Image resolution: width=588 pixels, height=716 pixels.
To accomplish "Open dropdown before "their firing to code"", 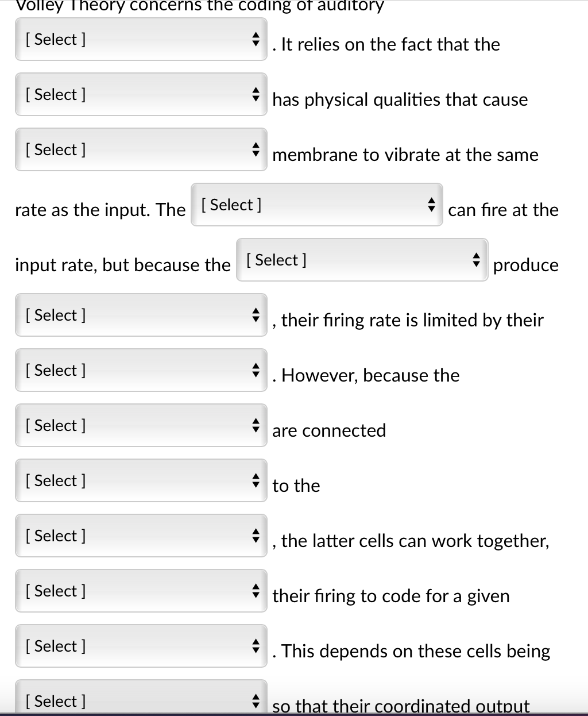I will (141, 591).
